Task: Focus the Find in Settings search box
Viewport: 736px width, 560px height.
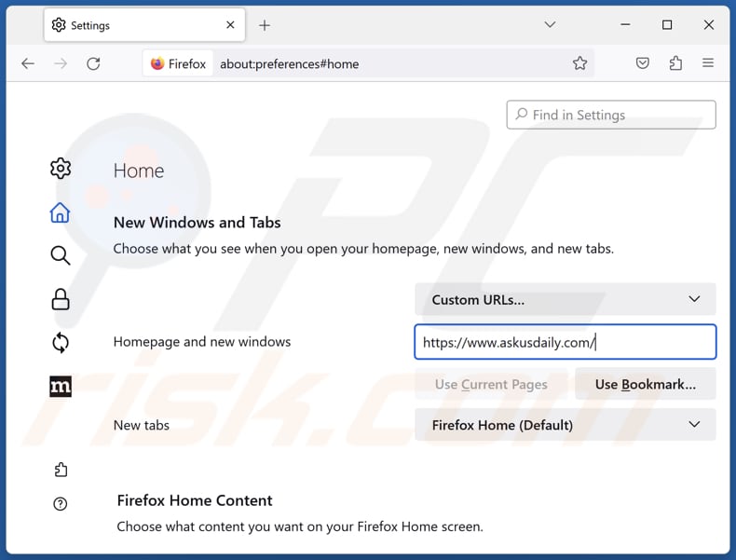Action: pyautogui.click(x=611, y=115)
